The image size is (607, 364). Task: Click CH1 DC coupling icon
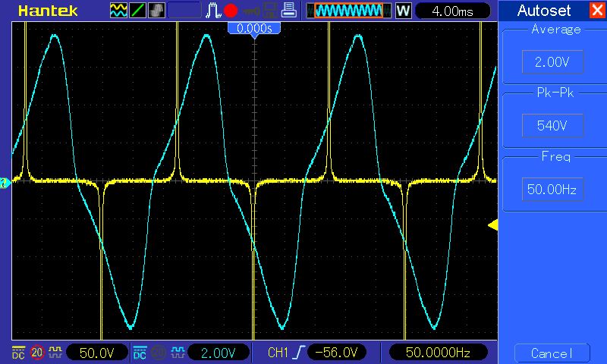(x=18, y=353)
